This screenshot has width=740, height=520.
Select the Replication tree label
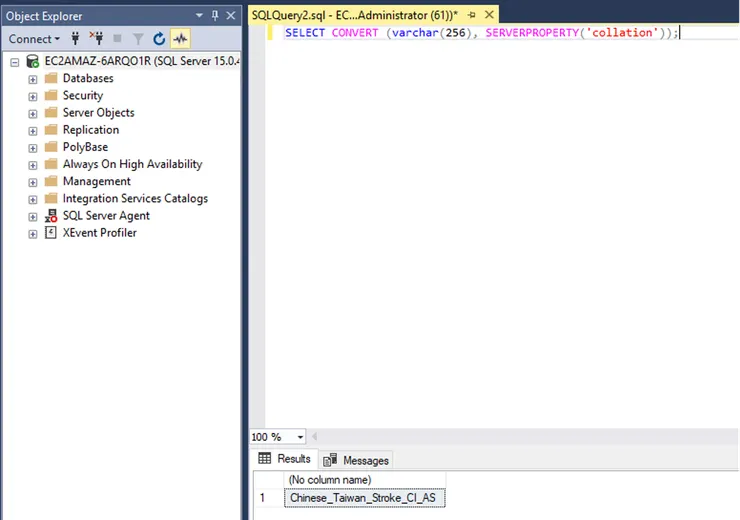(x=91, y=129)
